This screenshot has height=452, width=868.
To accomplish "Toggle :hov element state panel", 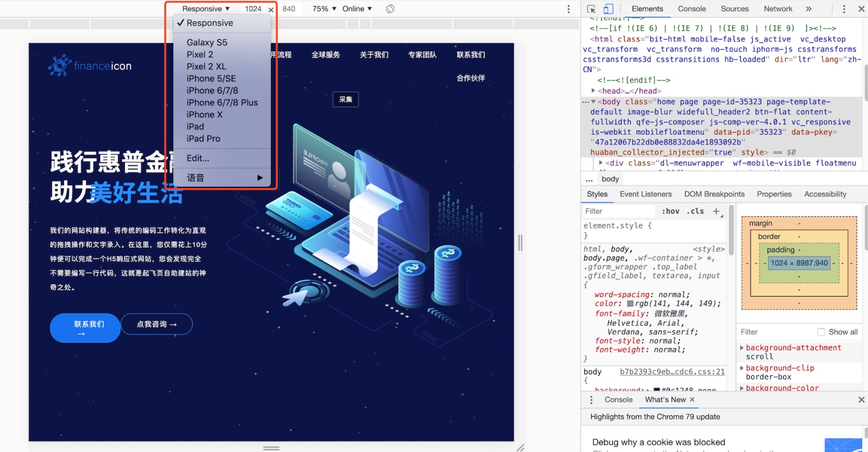I will point(670,211).
